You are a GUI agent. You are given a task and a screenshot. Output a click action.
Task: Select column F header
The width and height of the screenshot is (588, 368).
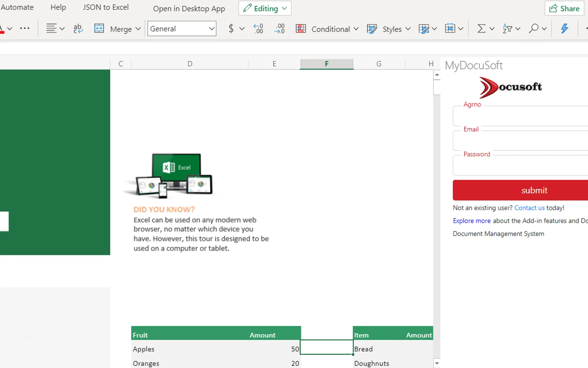(327, 64)
